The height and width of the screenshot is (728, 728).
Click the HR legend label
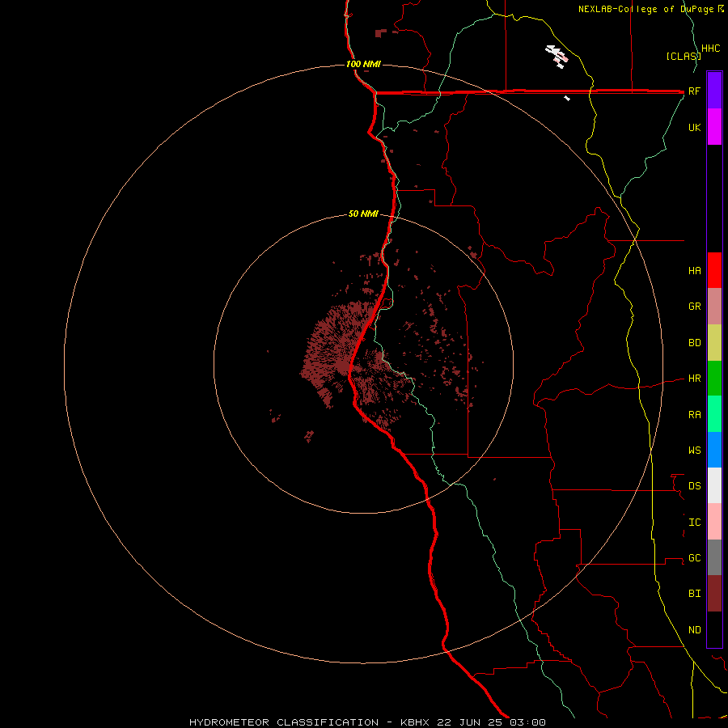point(695,379)
